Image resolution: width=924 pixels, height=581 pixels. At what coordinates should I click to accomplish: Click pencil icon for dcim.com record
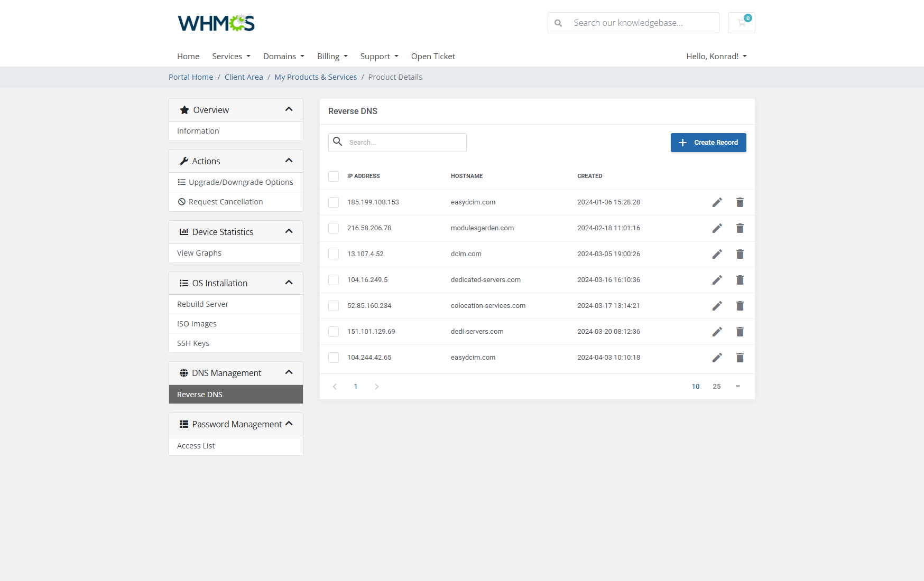[x=717, y=254]
